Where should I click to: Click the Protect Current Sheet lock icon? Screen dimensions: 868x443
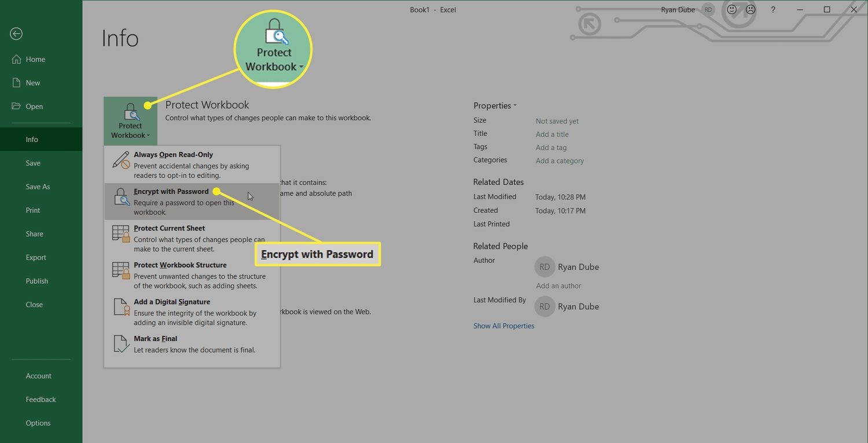[x=121, y=234]
